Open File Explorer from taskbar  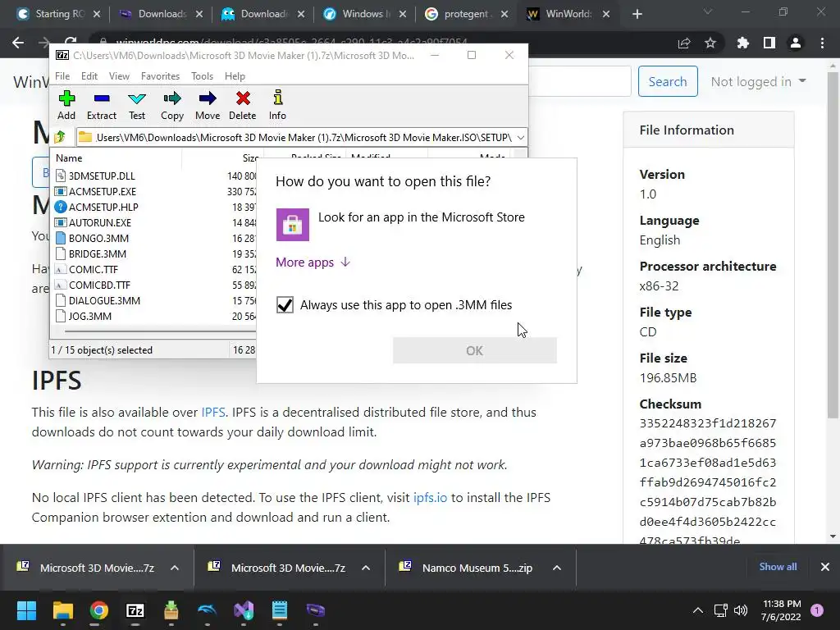(62, 610)
